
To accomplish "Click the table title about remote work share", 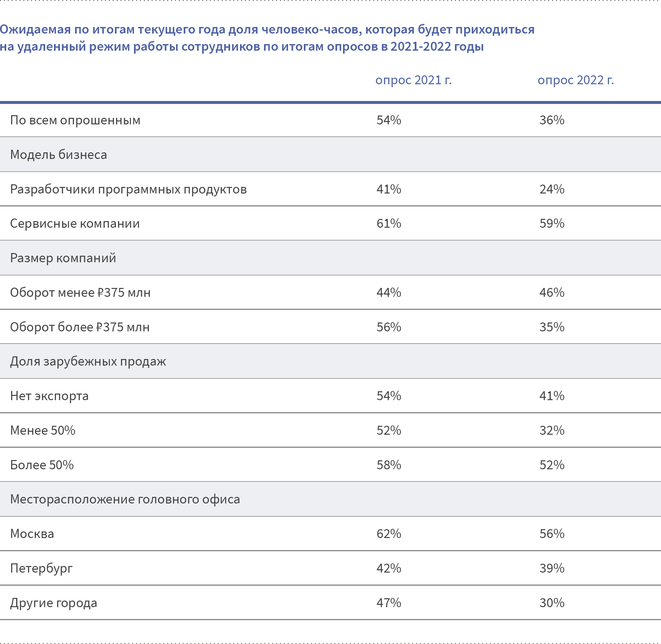I will 267,38.
